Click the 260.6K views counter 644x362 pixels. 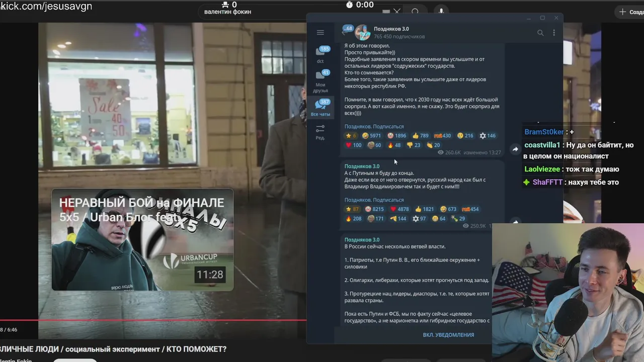pos(449,152)
